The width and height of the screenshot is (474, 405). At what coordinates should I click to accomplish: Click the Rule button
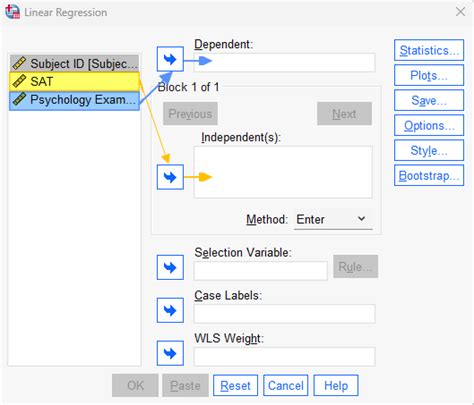click(355, 267)
